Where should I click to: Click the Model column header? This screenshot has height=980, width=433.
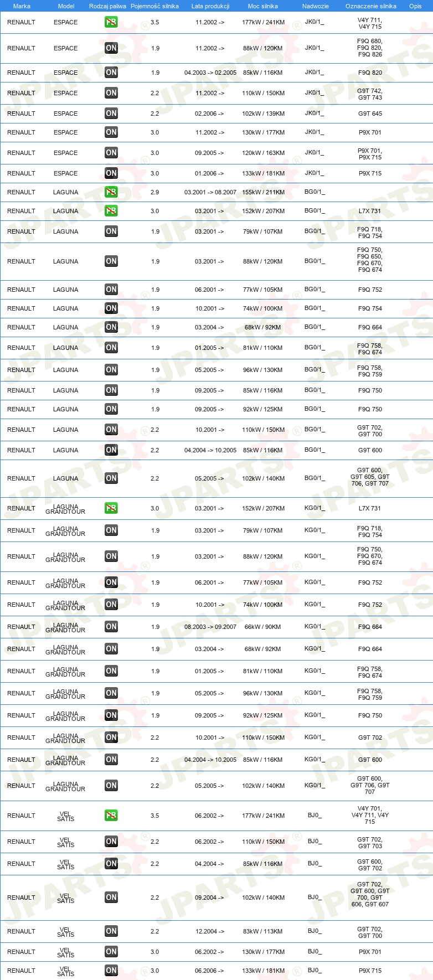point(66,6)
